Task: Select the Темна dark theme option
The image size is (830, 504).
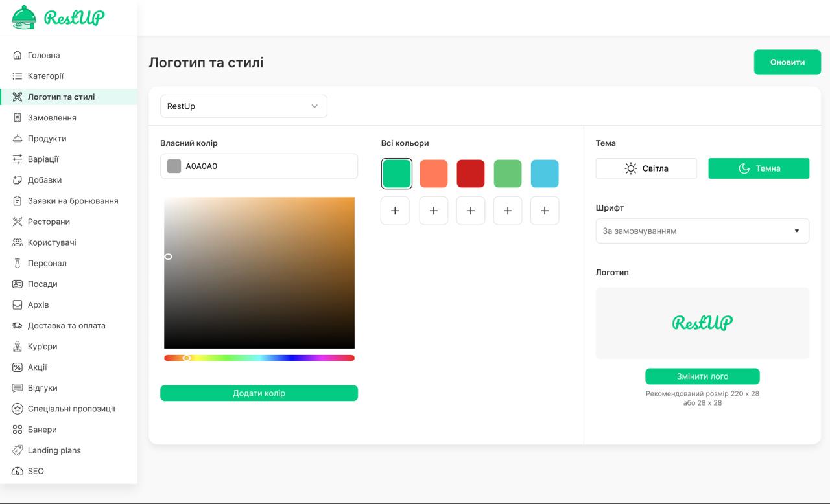Action: [759, 168]
